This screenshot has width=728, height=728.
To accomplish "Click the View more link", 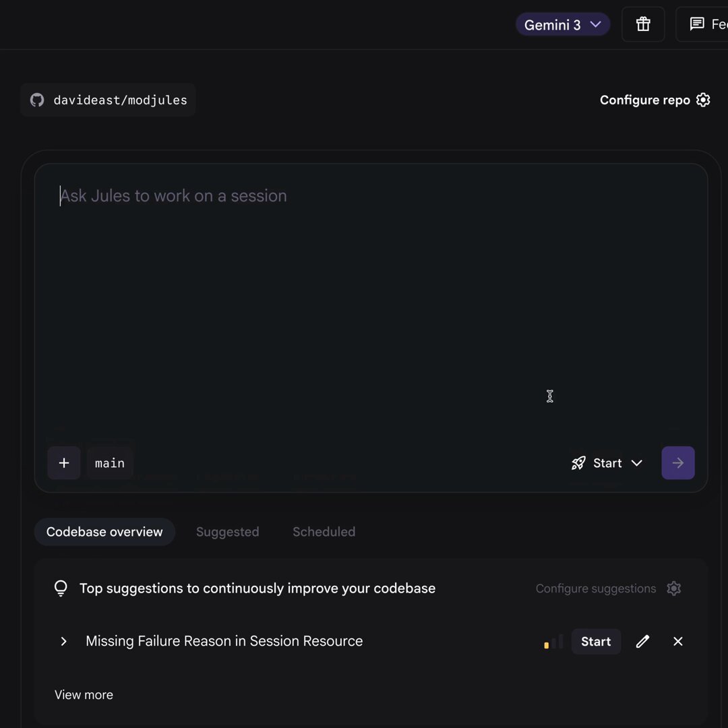I will point(84,694).
